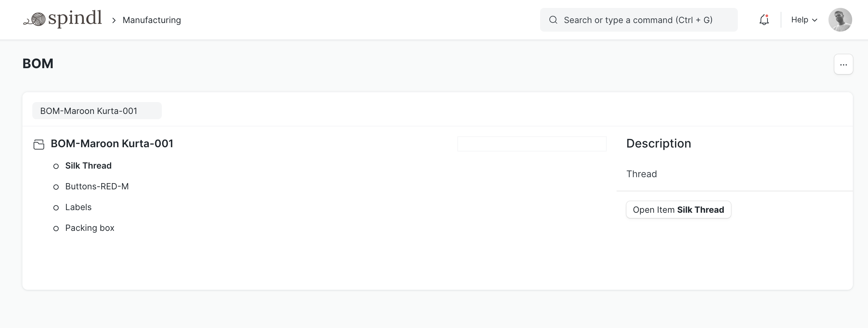Open the ellipsis options menu
Viewport: 868px width, 328px height.
coord(843,64)
